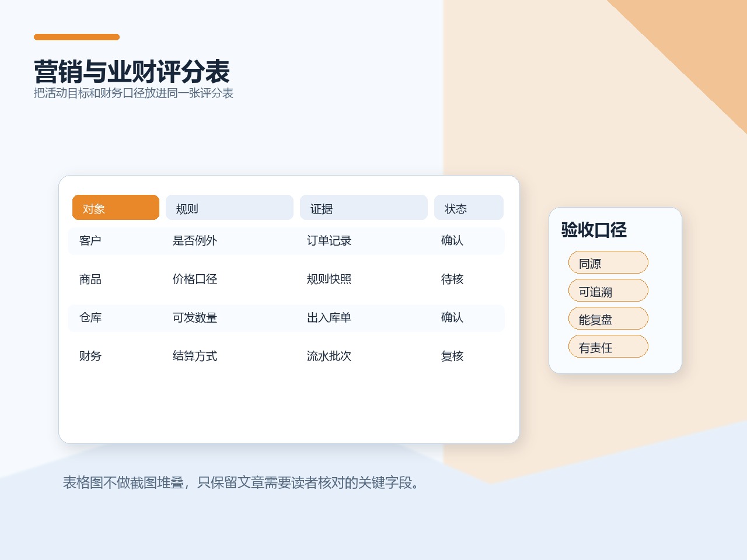Click the 出入库单 cell
747x560 pixels.
tap(329, 317)
